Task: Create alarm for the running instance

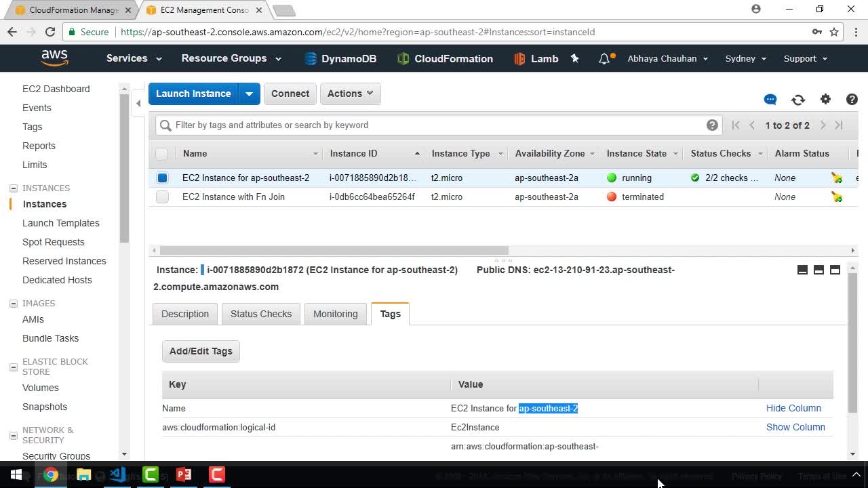Action: click(x=837, y=178)
